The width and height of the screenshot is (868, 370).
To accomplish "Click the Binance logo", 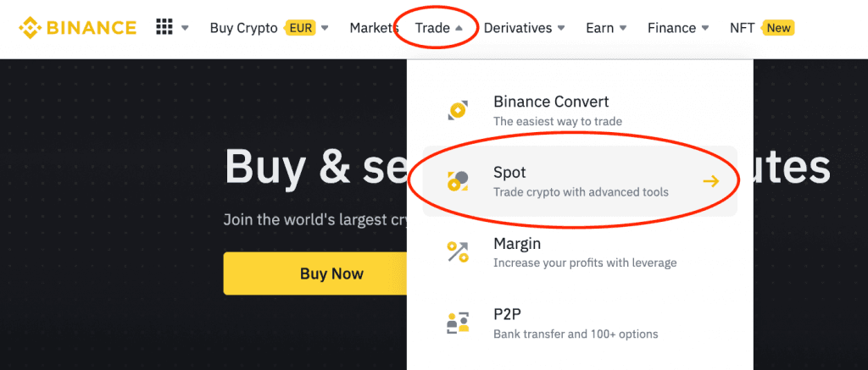I will click(x=77, y=28).
